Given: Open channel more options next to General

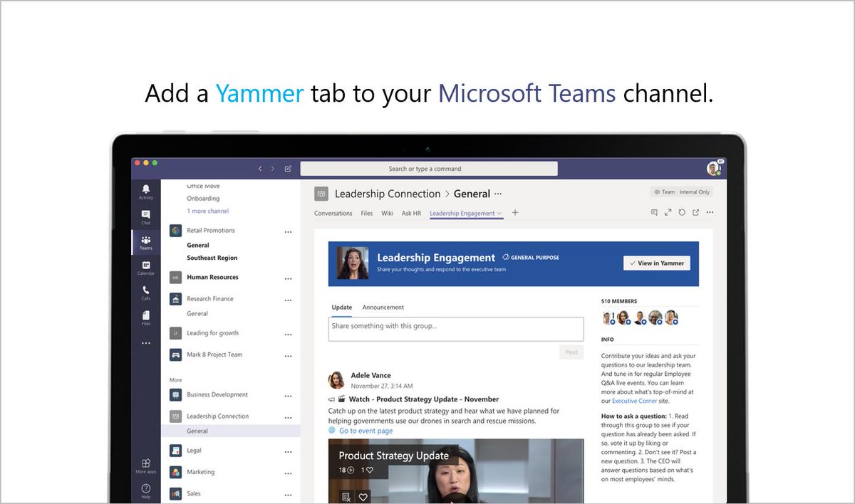Looking at the screenshot, I should click(498, 193).
